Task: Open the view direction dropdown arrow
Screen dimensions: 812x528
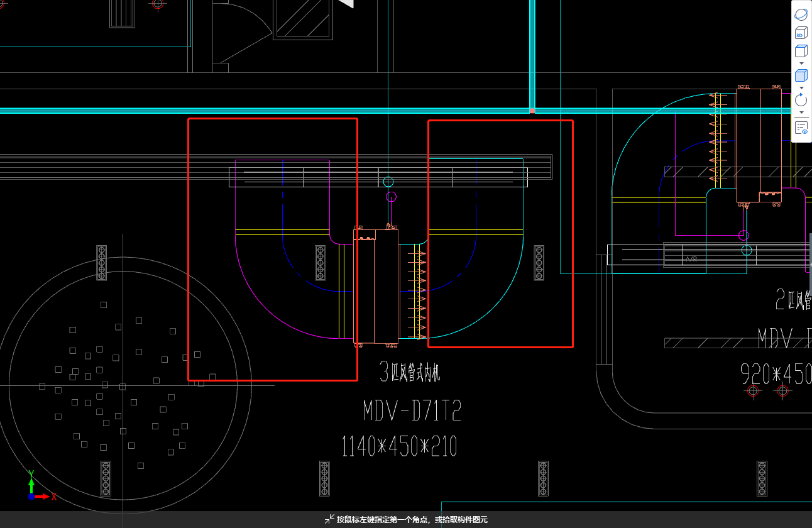Action: click(x=801, y=63)
